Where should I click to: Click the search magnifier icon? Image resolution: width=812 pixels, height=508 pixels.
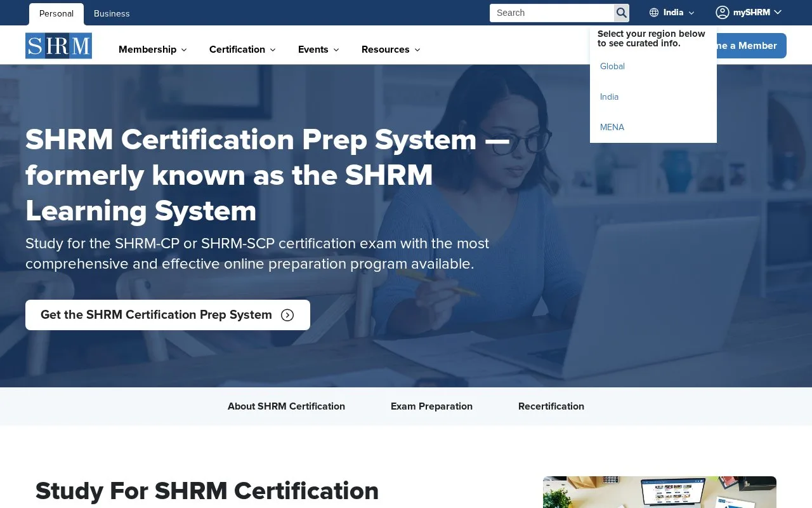click(x=622, y=13)
